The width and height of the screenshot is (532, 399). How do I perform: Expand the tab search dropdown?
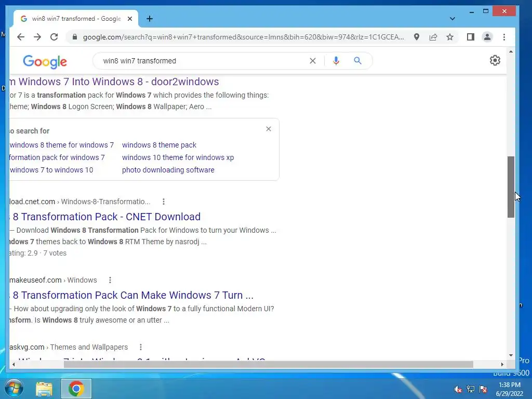coord(453,19)
